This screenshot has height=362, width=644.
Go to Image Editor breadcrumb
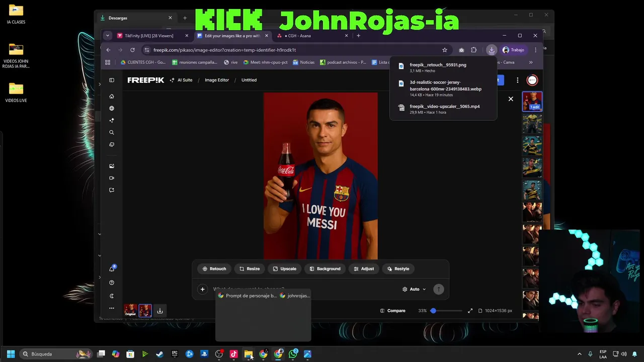[217, 80]
